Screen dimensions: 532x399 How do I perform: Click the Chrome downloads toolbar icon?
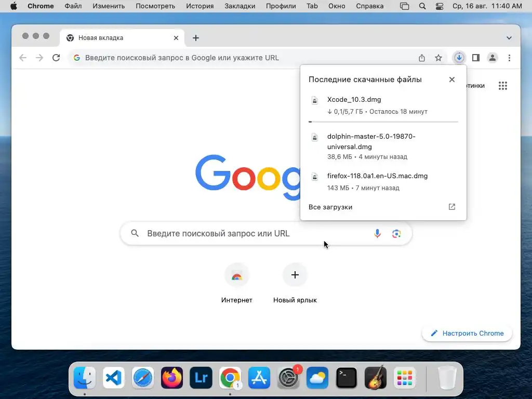click(x=459, y=58)
